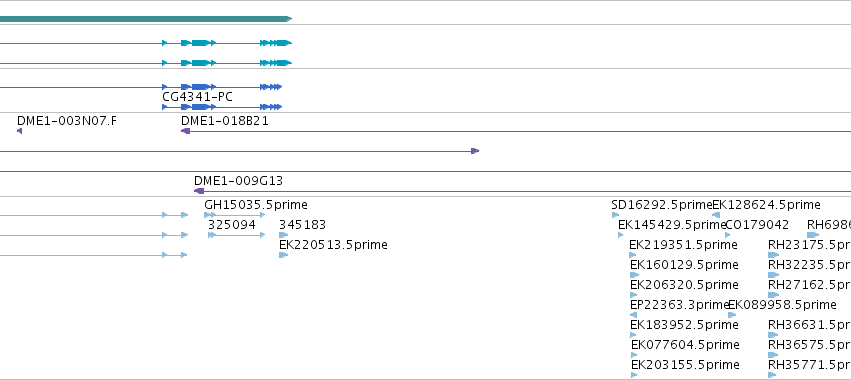The image size is (851, 380).
Task: Click the EK203155.5prime label
Action: tap(685, 364)
